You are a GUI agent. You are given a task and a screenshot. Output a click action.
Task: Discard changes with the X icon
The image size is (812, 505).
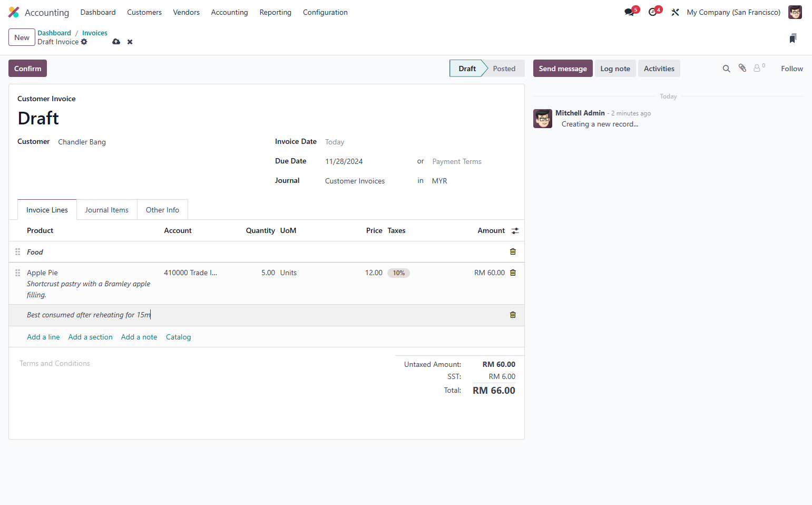pos(130,42)
